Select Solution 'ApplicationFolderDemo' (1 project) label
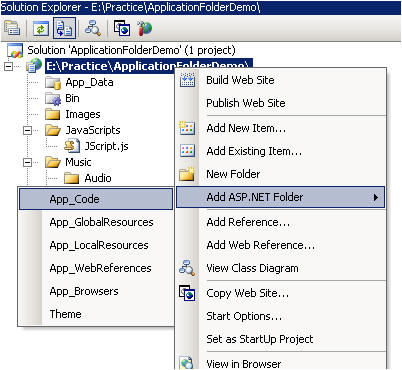 pos(131,50)
